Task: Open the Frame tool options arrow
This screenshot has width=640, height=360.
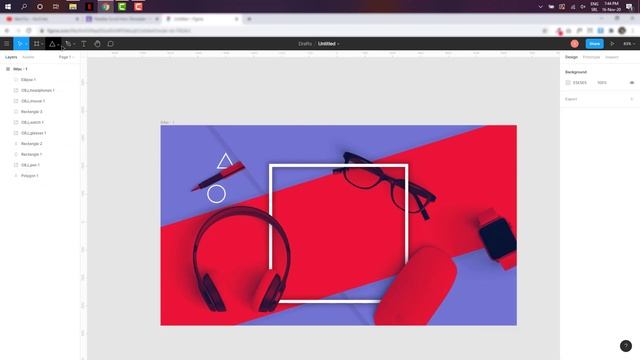Action: 42,44
